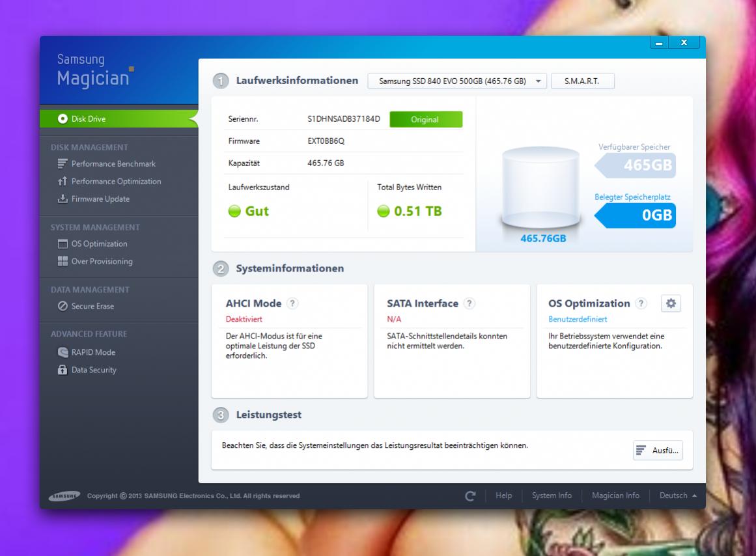The width and height of the screenshot is (756, 556).
Task: Open OS Optimization from sidebar
Action: [x=100, y=244]
